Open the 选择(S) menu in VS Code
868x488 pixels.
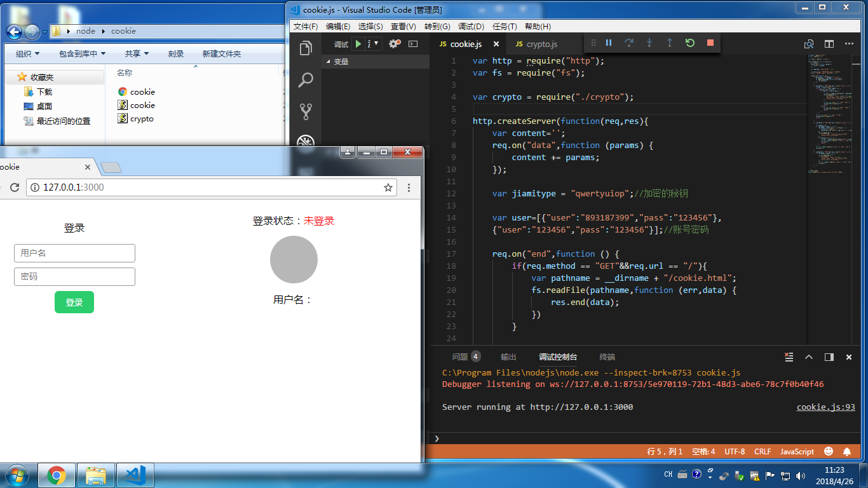370,27
